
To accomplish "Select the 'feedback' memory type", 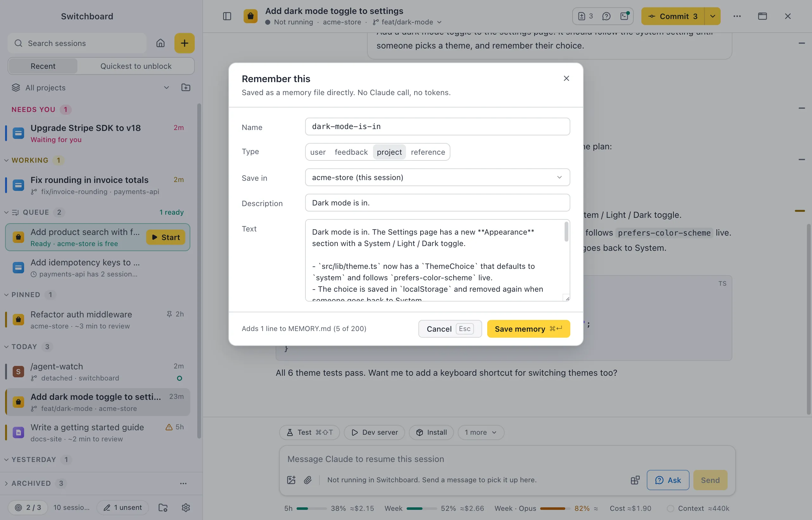I will [x=351, y=152].
